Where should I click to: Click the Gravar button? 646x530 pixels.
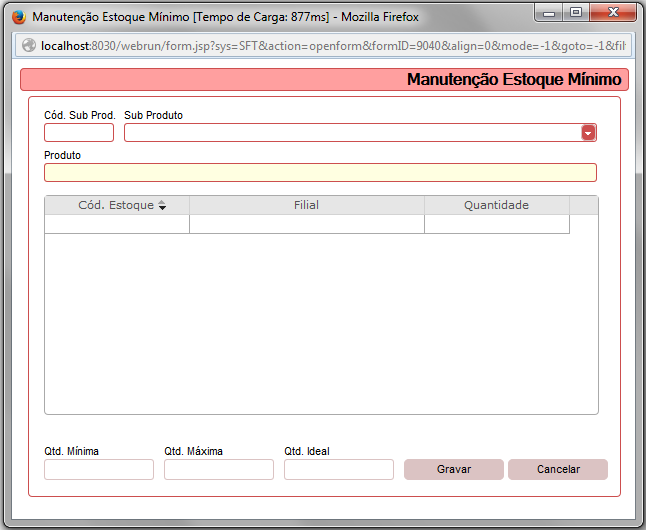tap(454, 469)
